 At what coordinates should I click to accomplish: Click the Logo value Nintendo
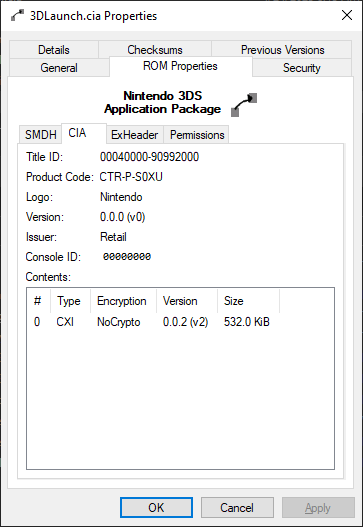[121, 197]
